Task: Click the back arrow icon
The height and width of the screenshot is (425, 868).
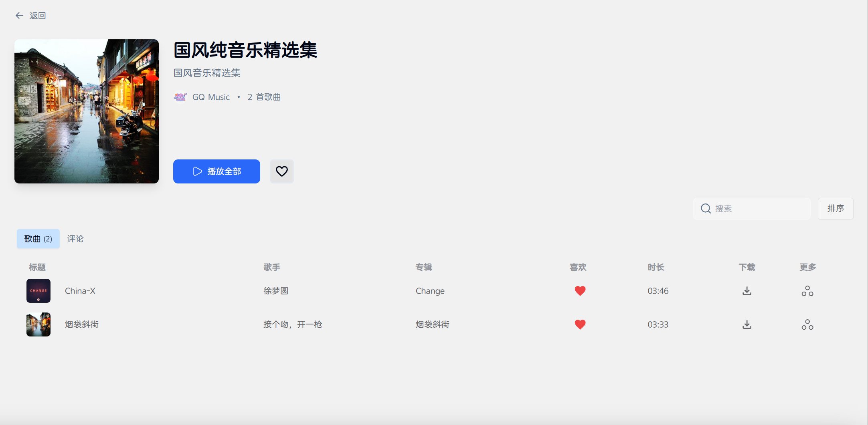Action: click(19, 16)
